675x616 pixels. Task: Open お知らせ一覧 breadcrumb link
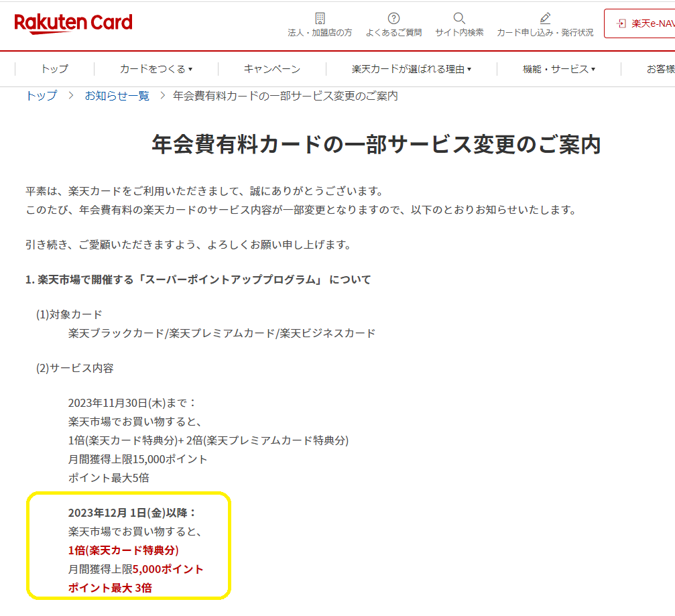pos(117,96)
